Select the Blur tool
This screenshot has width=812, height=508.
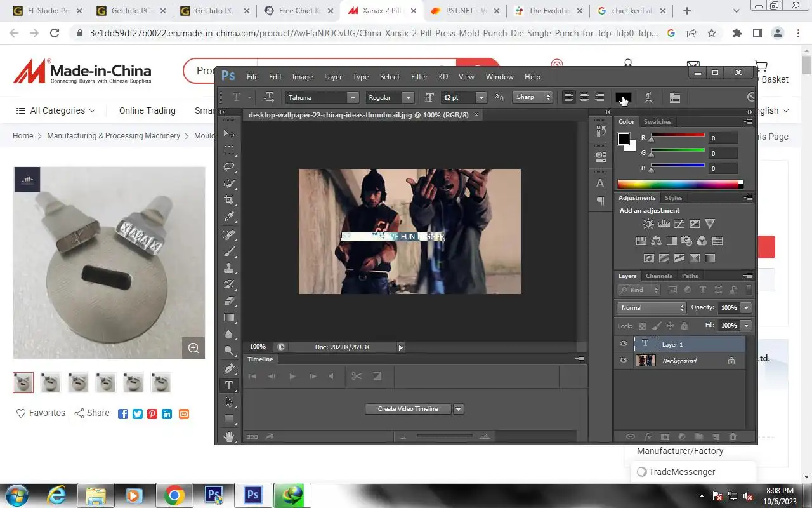coord(229,335)
